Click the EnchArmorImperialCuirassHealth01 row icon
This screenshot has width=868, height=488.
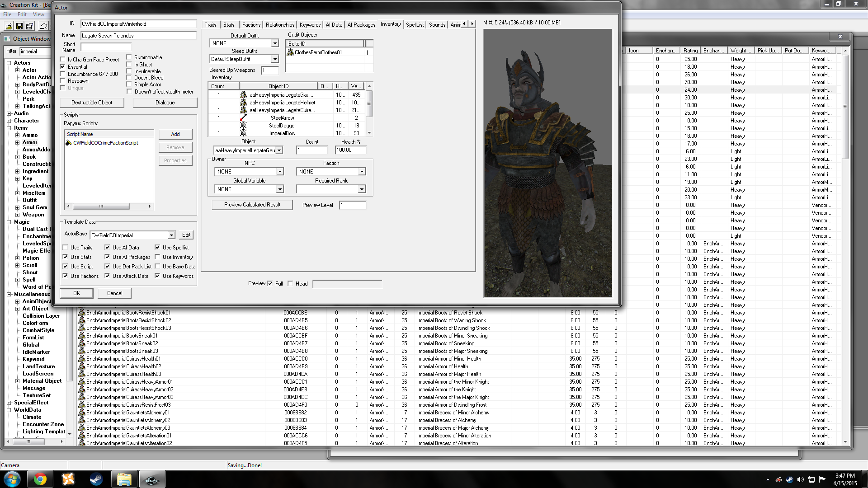[82, 359]
